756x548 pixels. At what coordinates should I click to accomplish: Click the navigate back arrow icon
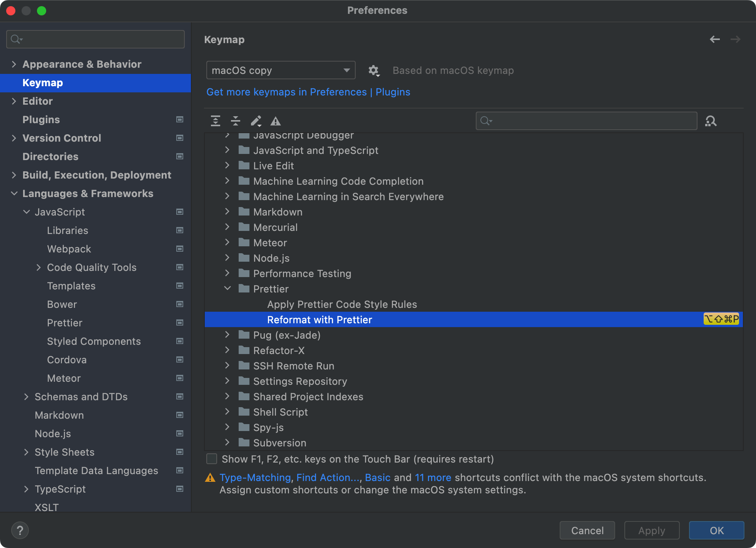pyautogui.click(x=714, y=39)
